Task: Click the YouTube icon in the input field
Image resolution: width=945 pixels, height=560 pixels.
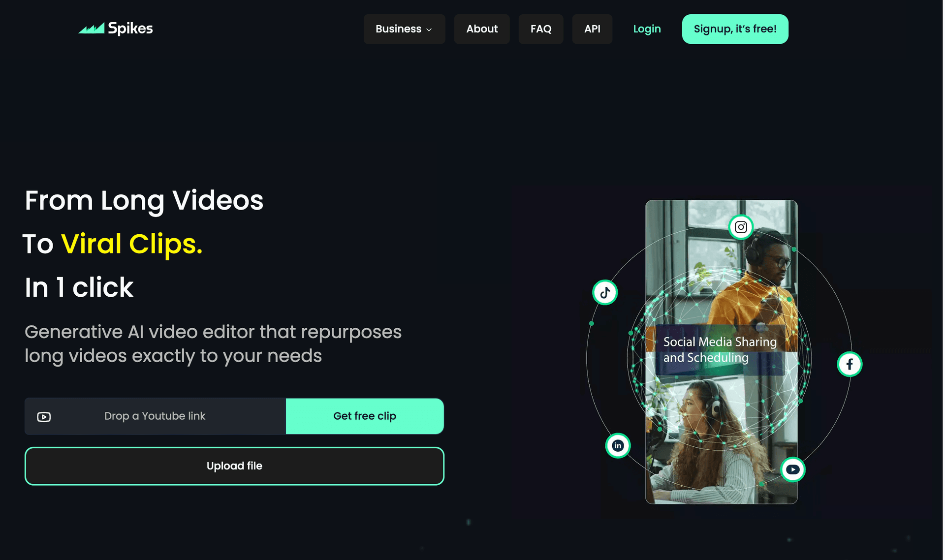Action: (x=43, y=416)
